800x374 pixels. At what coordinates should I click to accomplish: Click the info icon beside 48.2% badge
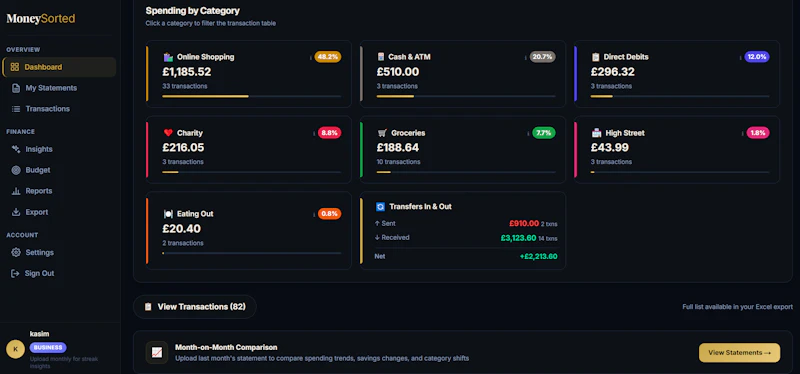[x=311, y=57]
